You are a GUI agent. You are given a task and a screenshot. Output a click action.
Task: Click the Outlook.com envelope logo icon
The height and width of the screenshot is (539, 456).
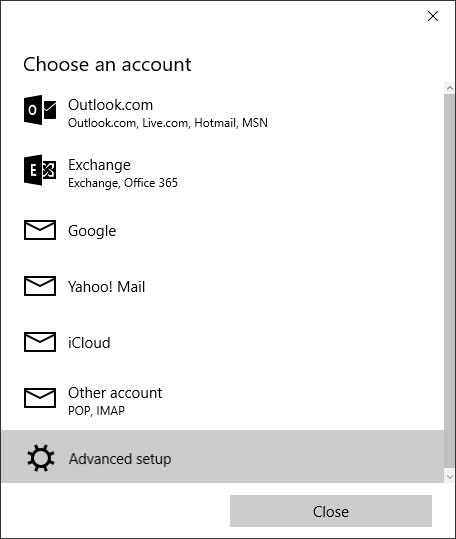click(40, 110)
